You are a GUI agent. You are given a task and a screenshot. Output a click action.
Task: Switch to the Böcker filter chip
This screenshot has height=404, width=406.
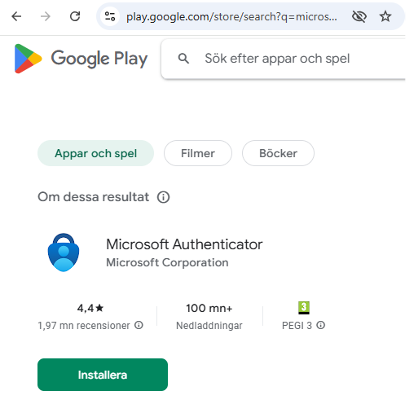[x=278, y=153]
